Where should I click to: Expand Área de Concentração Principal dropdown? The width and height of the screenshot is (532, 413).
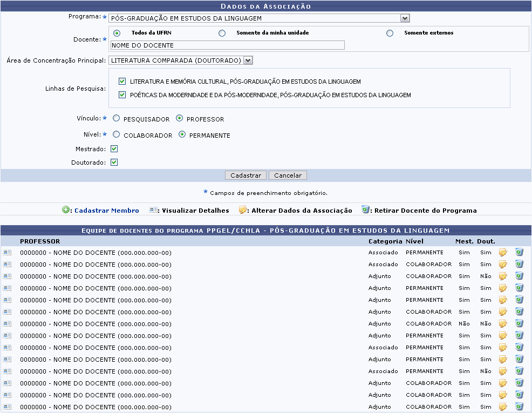[x=248, y=60]
